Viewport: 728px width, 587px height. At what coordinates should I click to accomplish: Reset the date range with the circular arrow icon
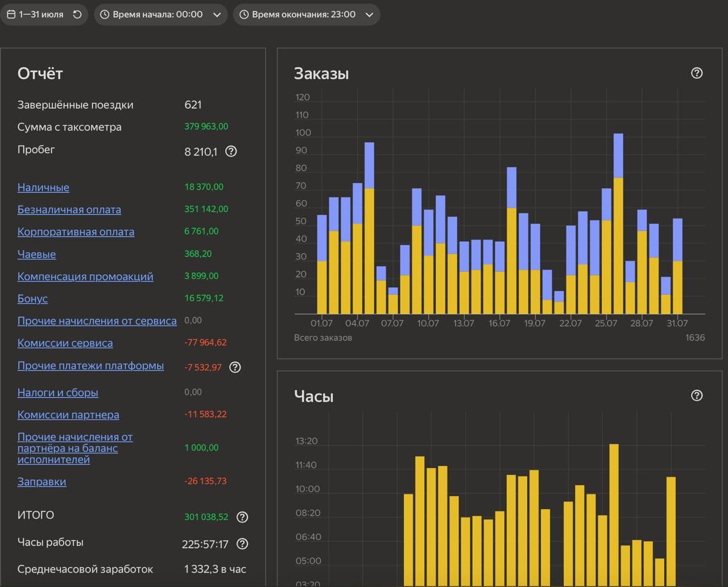(x=77, y=15)
